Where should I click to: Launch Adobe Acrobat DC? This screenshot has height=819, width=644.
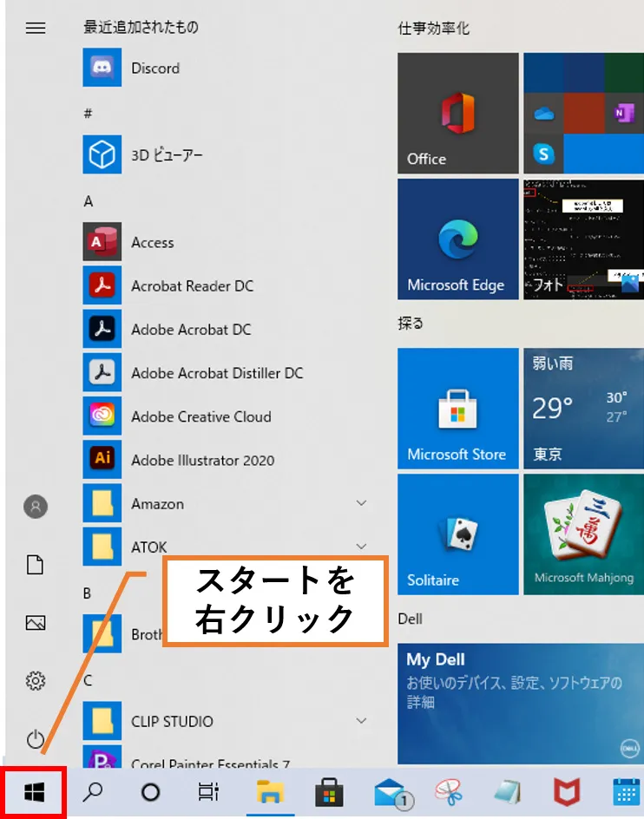[225, 329]
